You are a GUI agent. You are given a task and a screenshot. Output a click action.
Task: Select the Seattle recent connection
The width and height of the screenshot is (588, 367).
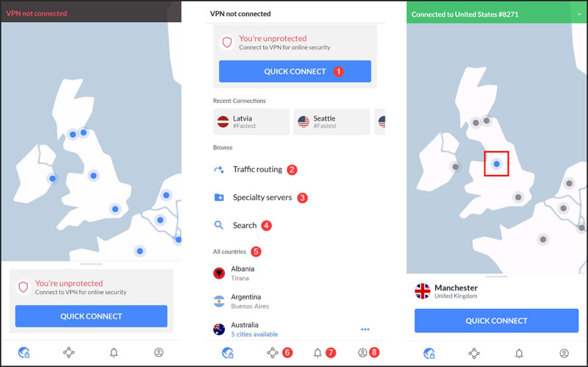(x=331, y=121)
